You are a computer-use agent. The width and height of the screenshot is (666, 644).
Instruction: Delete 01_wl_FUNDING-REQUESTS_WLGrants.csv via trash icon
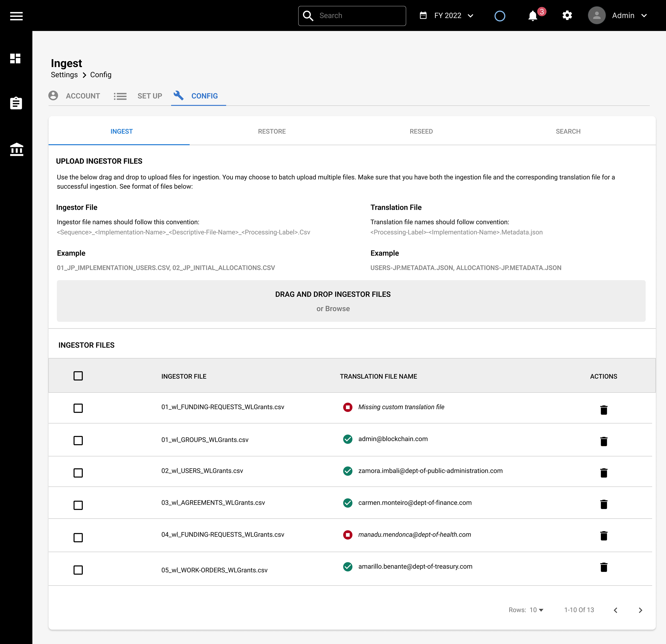[x=604, y=410]
